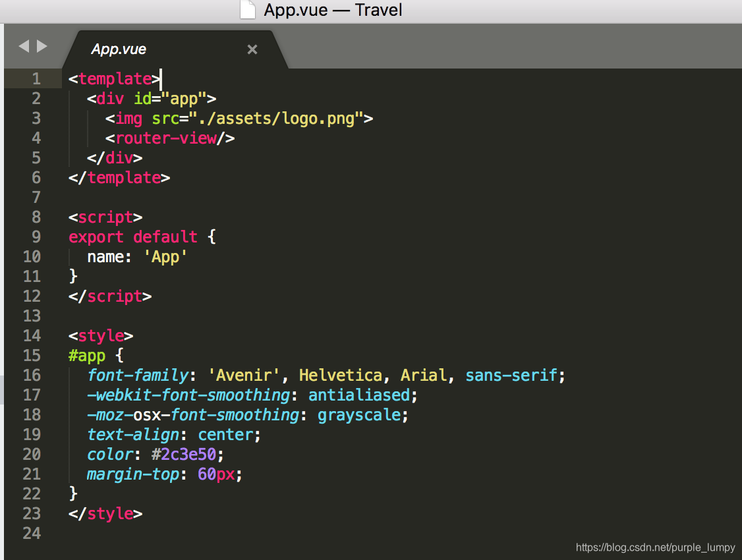Click the 'App.vue — Travel' window title
This screenshot has width=742, height=560.
(333, 10)
